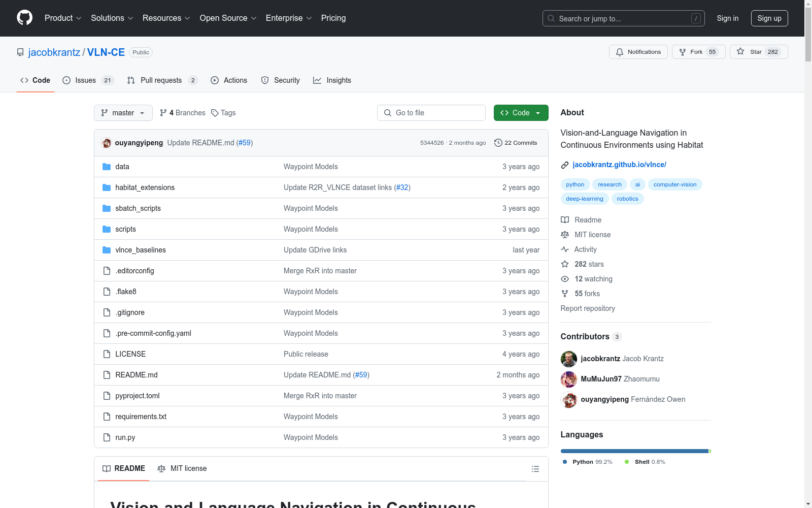Click the link icon beside website URL
Image resolution: width=812 pixels, height=508 pixels.
pos(565,165)
